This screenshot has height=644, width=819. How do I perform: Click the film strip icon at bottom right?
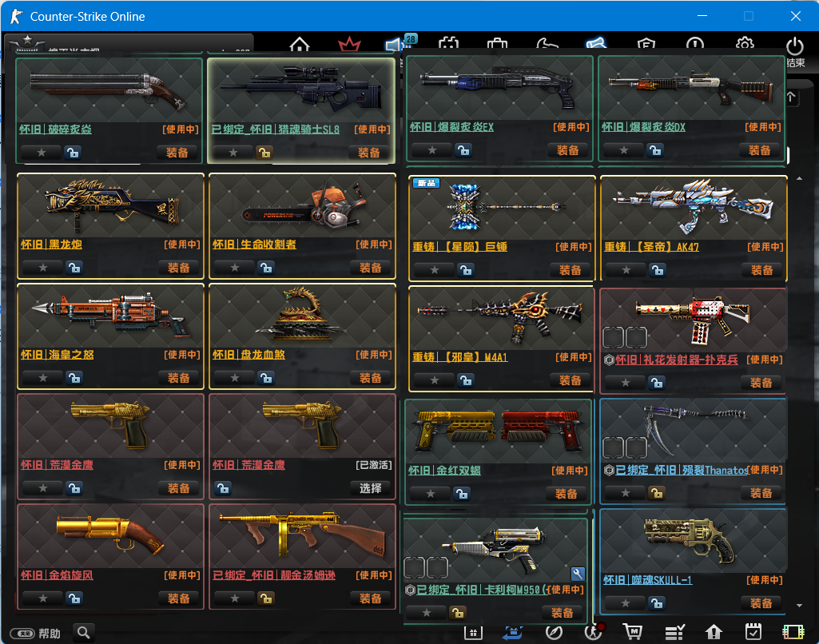pos(793,632)
